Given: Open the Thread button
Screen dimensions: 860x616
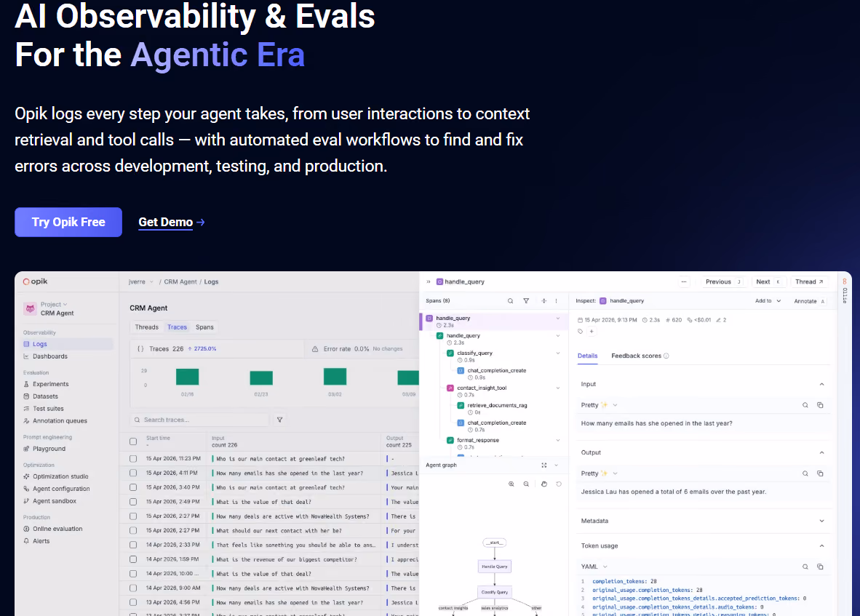Looking at the screenshot, I should point(809,281).
